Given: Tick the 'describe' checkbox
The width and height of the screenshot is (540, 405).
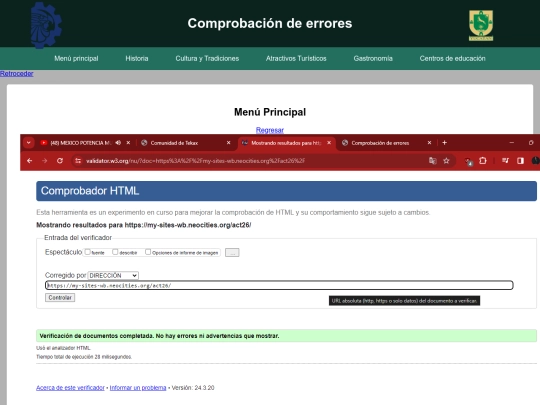Looking at the screenshot, I should [115, 252].
